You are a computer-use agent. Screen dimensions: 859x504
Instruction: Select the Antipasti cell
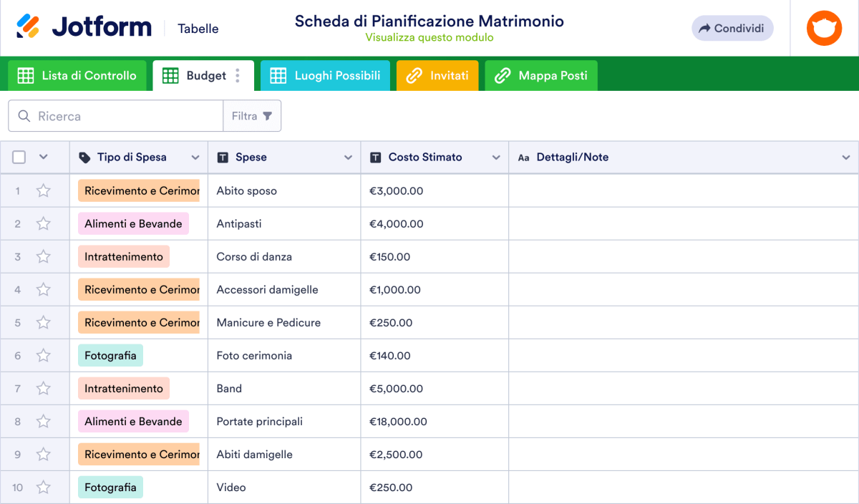284,223
